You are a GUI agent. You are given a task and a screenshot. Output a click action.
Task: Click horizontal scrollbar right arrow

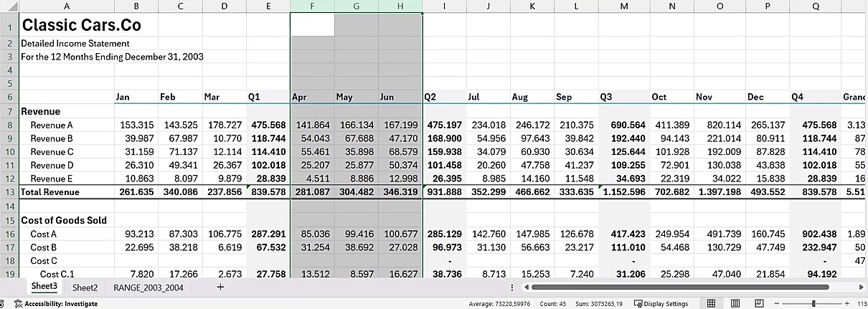[x=859, y=287]
